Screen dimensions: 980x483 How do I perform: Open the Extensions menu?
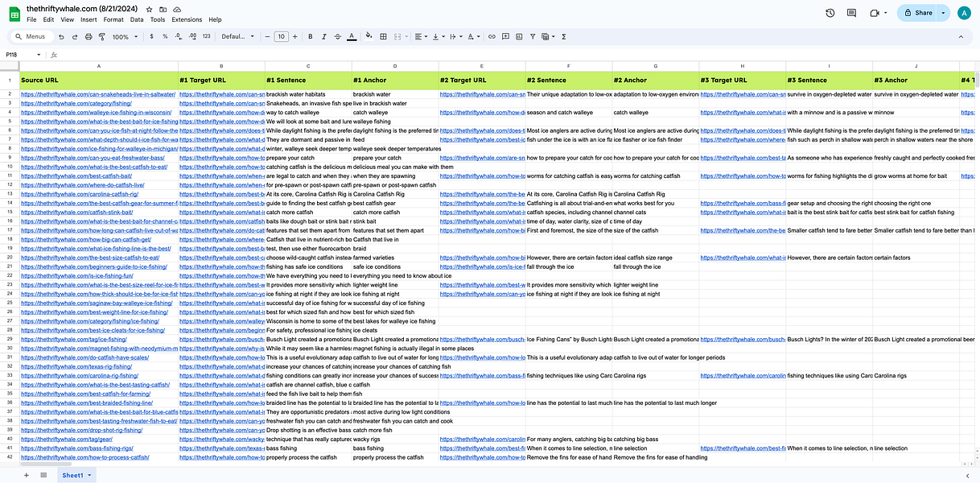pyautogui.click(x=187, y=19)
